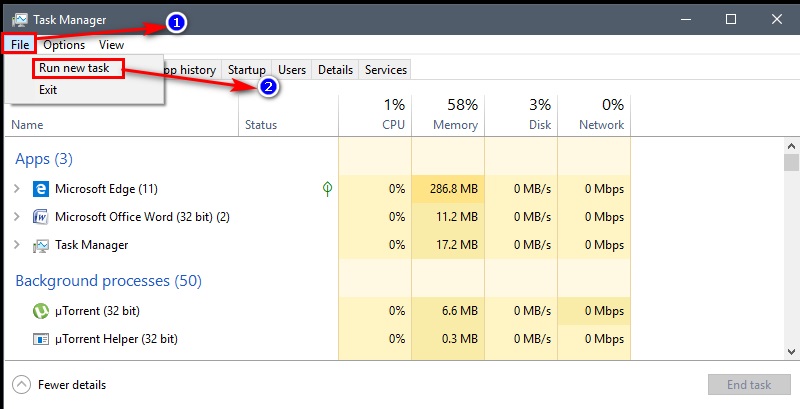Expand the Task Manager process entry
Viewport: 800px width, 409px height.
pos(17,245)
